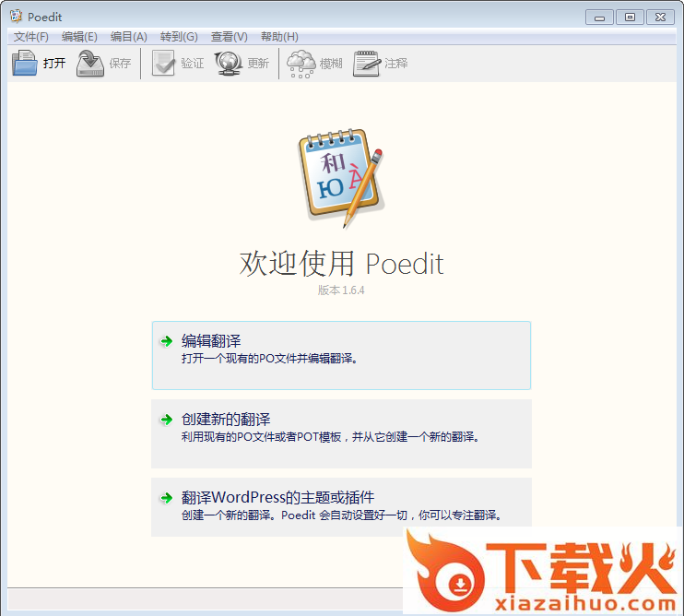
Task: Click the 模糊 toolbar label
Action: (331, 64)
